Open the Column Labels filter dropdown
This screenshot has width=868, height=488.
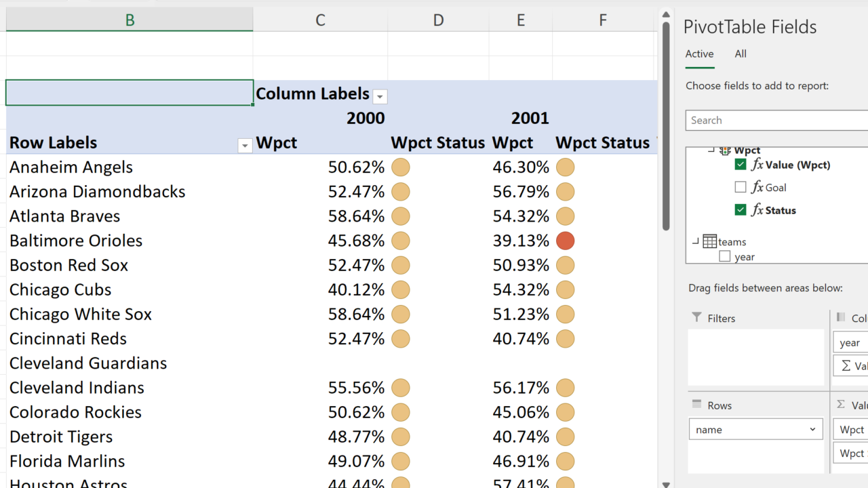(x=380, y=97)
